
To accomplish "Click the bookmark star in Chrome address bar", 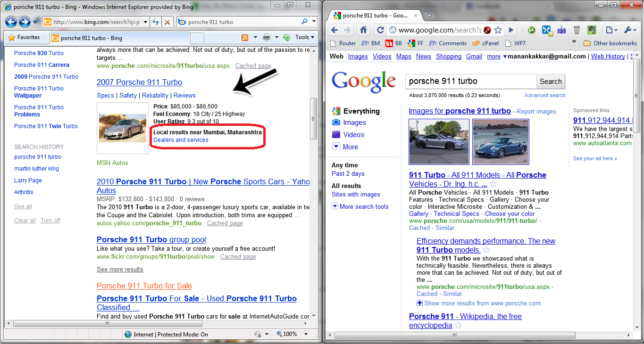I will click(498, 30).
